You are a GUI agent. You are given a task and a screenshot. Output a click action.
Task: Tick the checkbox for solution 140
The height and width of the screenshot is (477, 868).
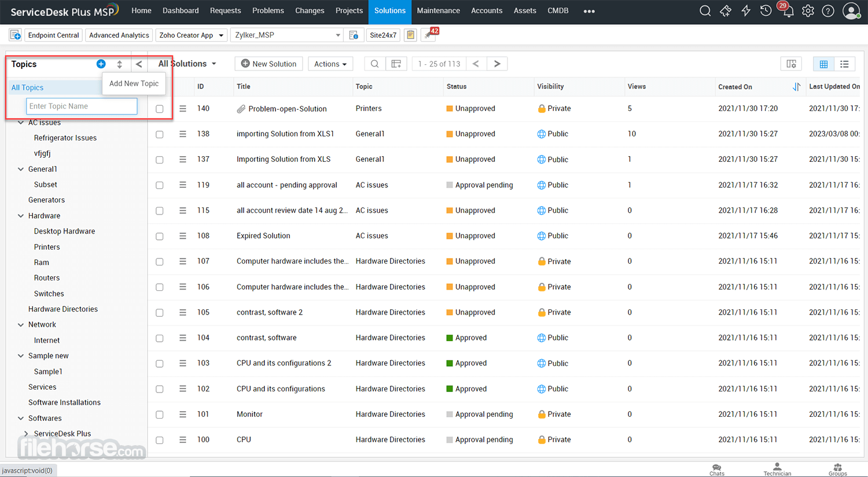click(160, 109)
